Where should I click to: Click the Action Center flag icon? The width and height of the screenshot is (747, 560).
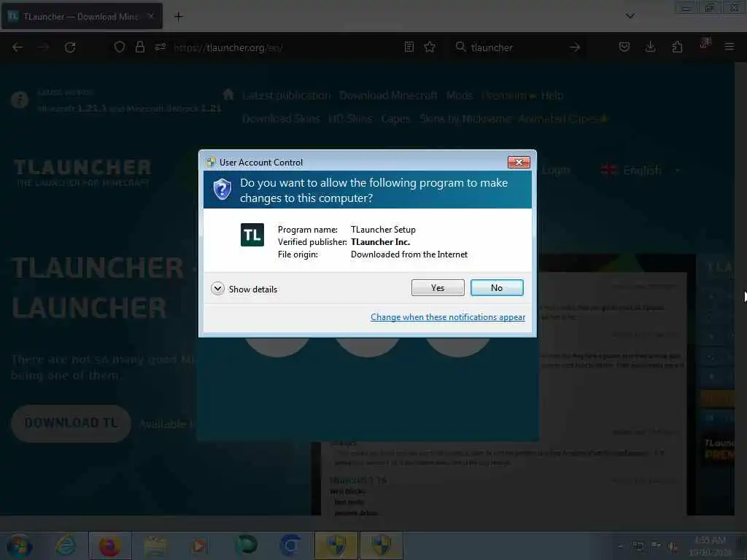point(656,546)
